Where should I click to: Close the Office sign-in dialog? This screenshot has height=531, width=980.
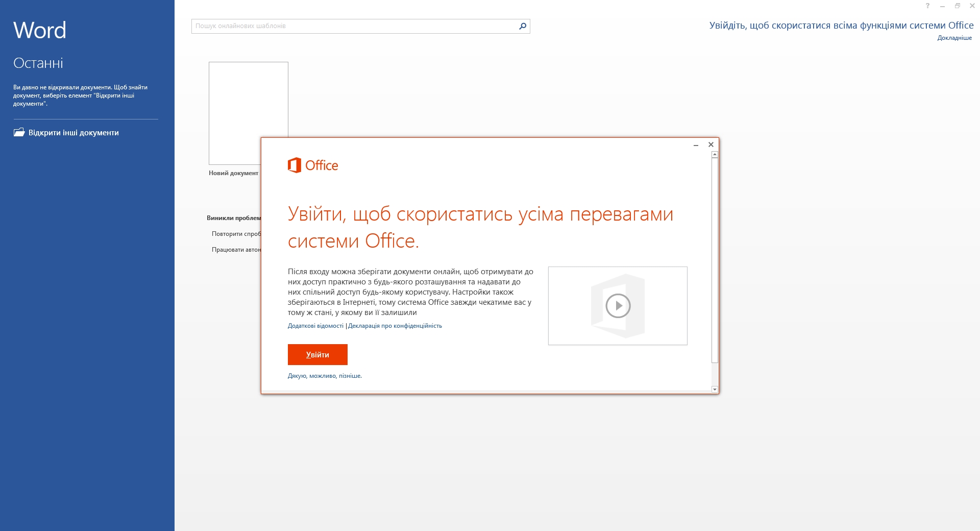click(710, 144)
